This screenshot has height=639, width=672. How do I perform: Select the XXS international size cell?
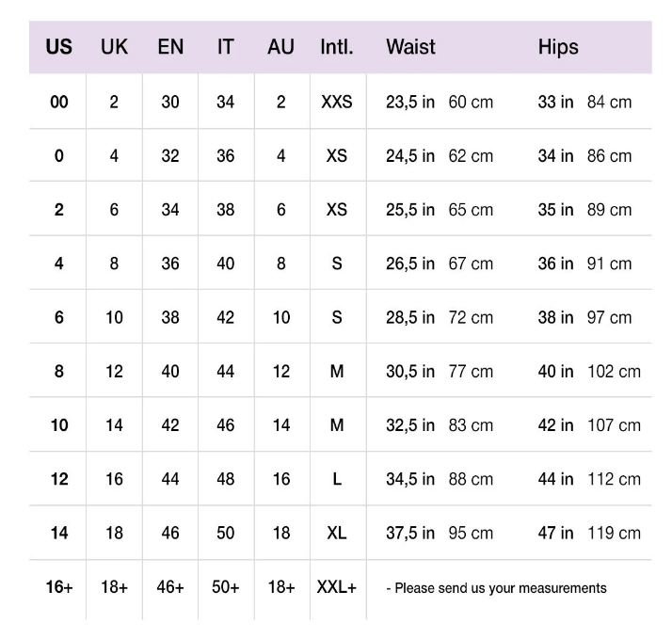[337, 102]
